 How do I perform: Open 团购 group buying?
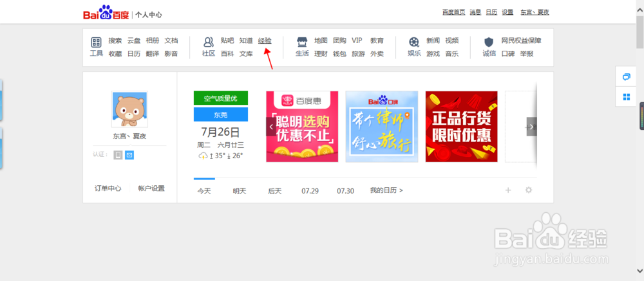point(339,41)
